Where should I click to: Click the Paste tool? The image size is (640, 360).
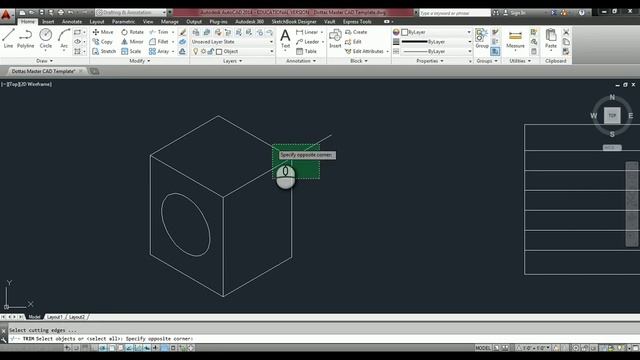[x=551, y=39]
